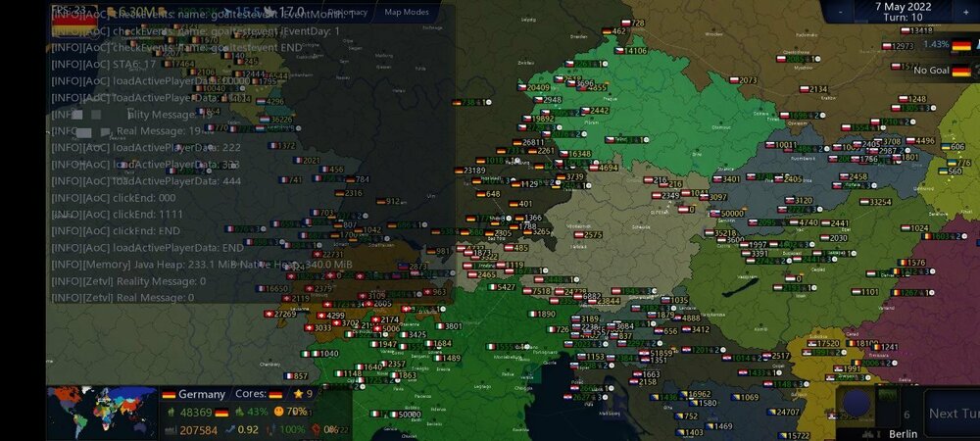The image size is (980, 441).
Task: Select the Swiss army of 27269
Action: click(280, 315)
